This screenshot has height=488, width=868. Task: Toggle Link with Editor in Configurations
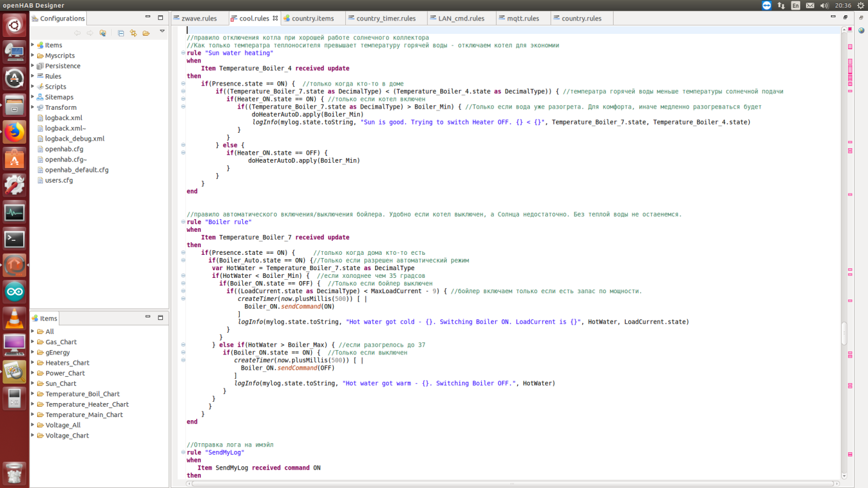coord(134,33)
